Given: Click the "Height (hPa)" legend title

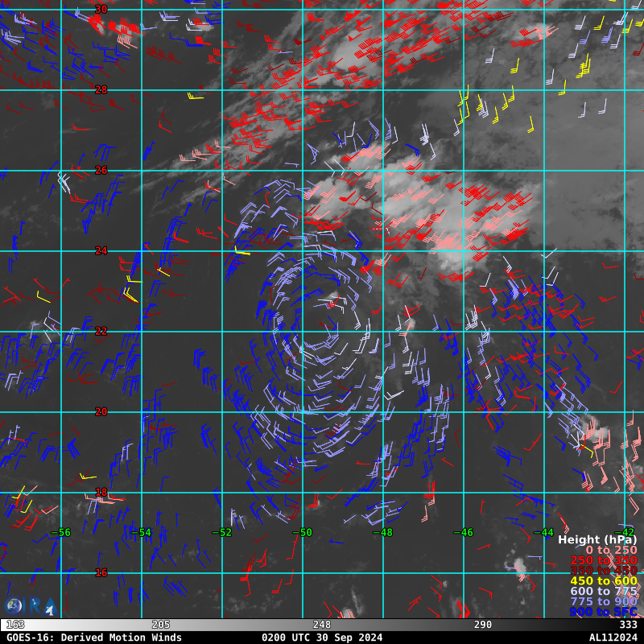Looking at the screenshot, I should 597,539.
